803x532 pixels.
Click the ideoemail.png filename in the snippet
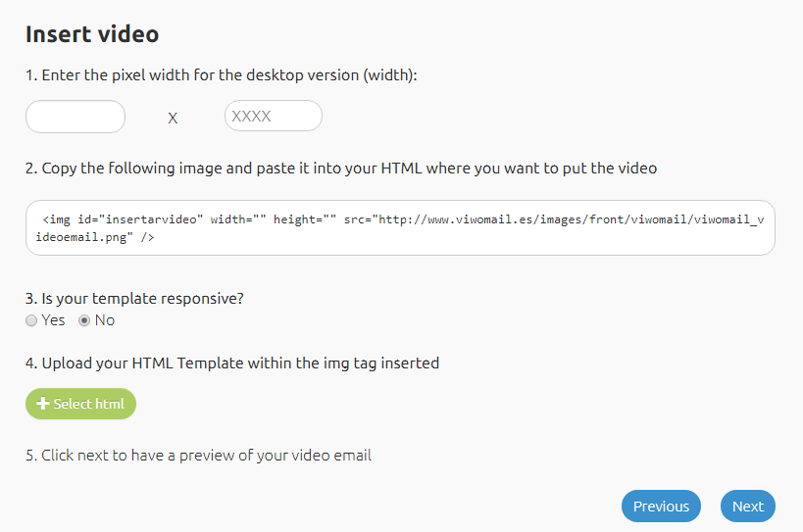pos(80,237)
